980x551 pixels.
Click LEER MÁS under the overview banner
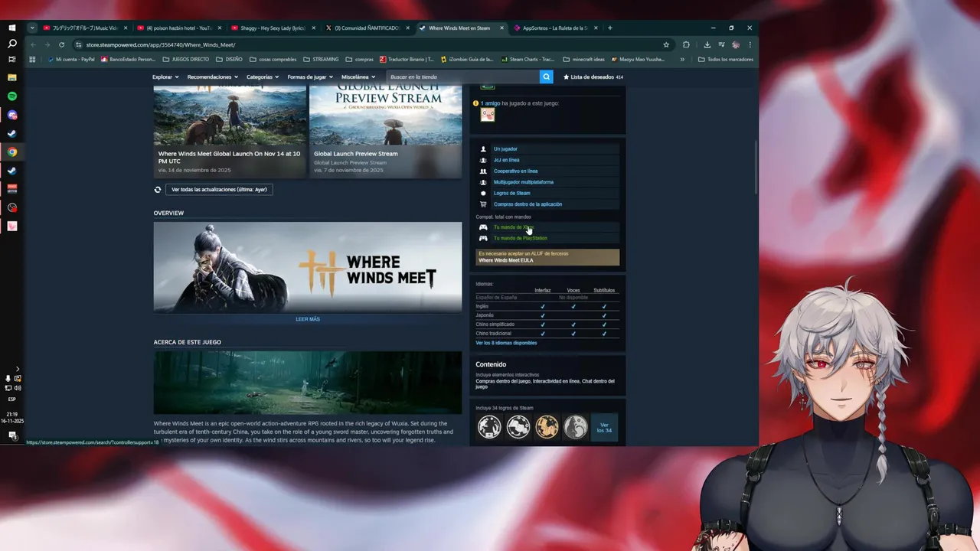tap(308, 319)
